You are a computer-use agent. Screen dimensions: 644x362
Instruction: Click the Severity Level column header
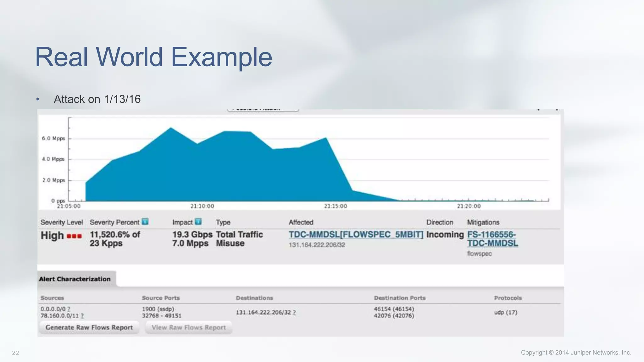62,222
